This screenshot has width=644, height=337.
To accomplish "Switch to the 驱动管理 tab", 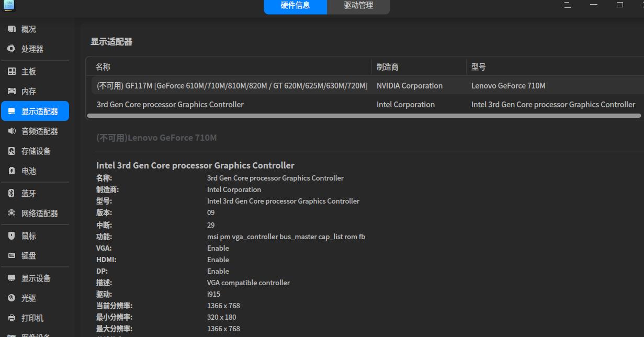I will tap(358, 5).
